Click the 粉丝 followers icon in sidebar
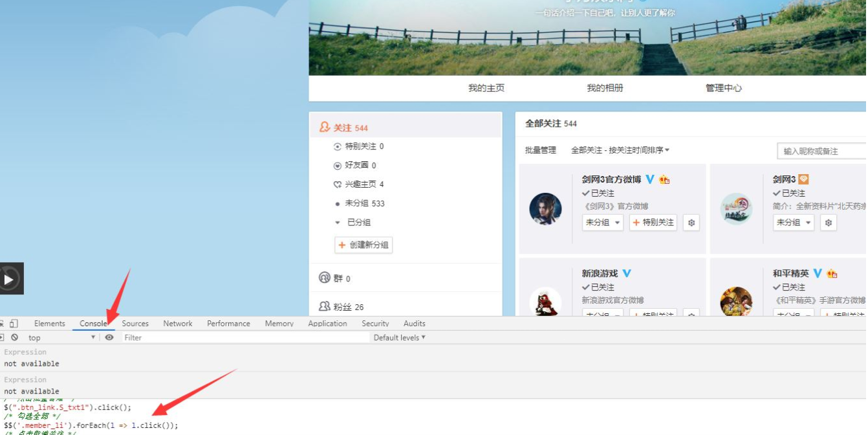The width and height of the screenshot is (868, 435). click(325, 306)
